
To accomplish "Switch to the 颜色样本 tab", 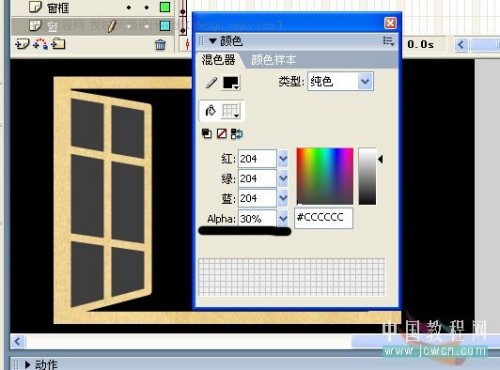I will pyautogui.click(x=274, y=60).
